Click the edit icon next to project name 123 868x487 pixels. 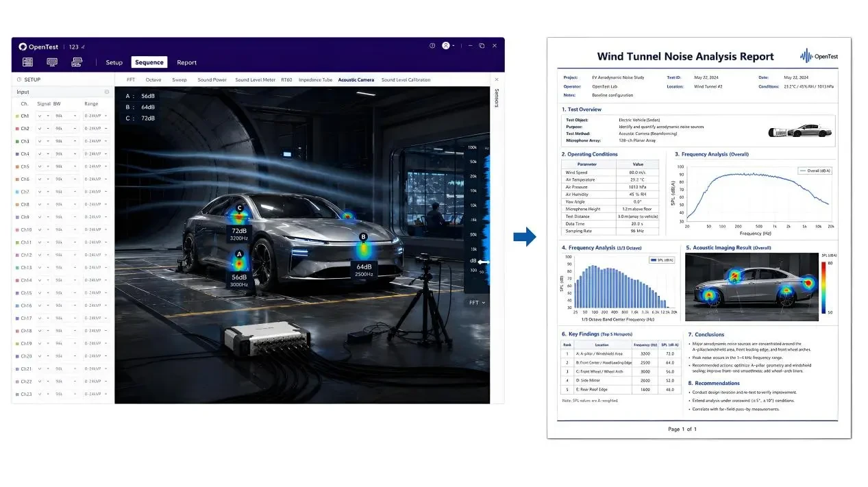point(84,47)
